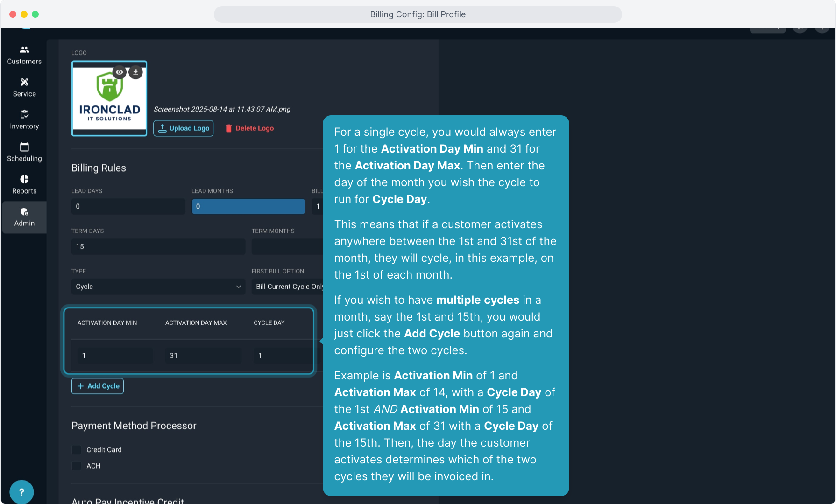
Task: Open the Inventory clipboard icon
Action: coord(24,114)
